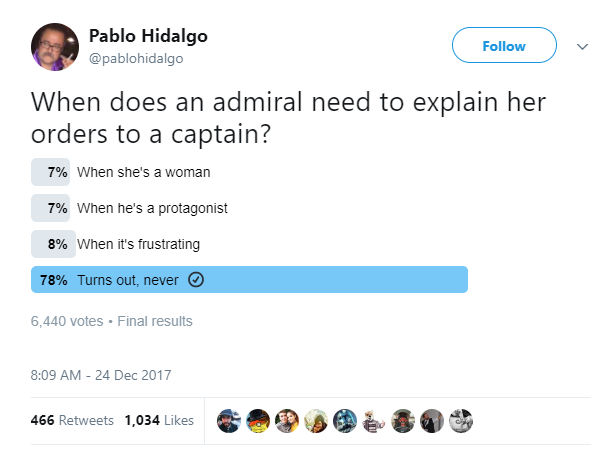View the 466 Retweets list

(x=72, y=421)
